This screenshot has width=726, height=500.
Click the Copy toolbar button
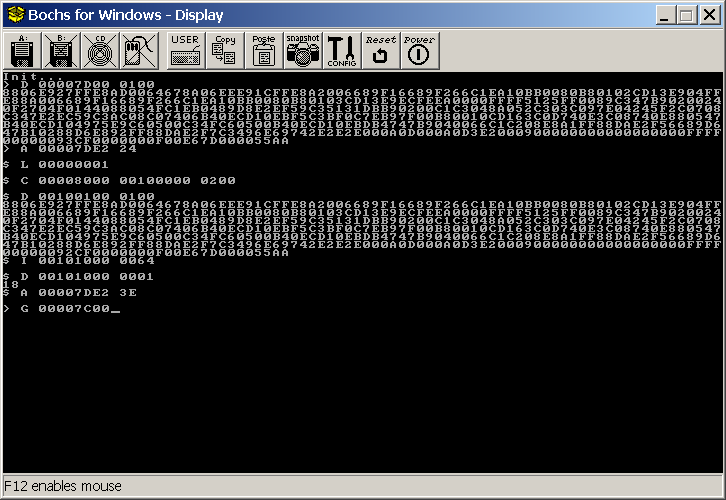point(225,50)
